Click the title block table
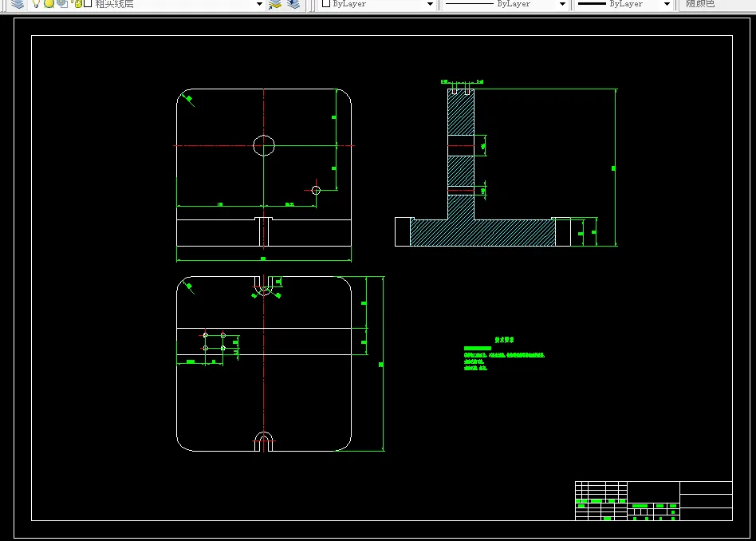The height and width of the screenshot is (541, 756). 653,501
